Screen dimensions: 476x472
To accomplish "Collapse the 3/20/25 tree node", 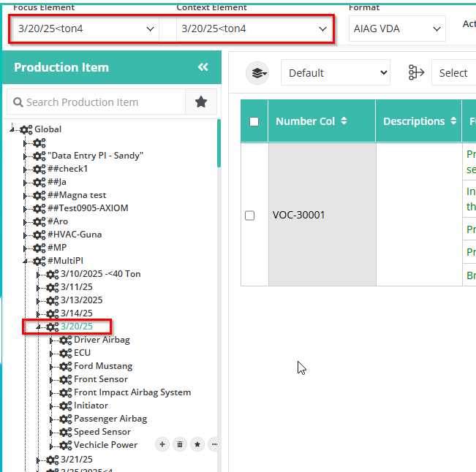I will coord(38,327).
